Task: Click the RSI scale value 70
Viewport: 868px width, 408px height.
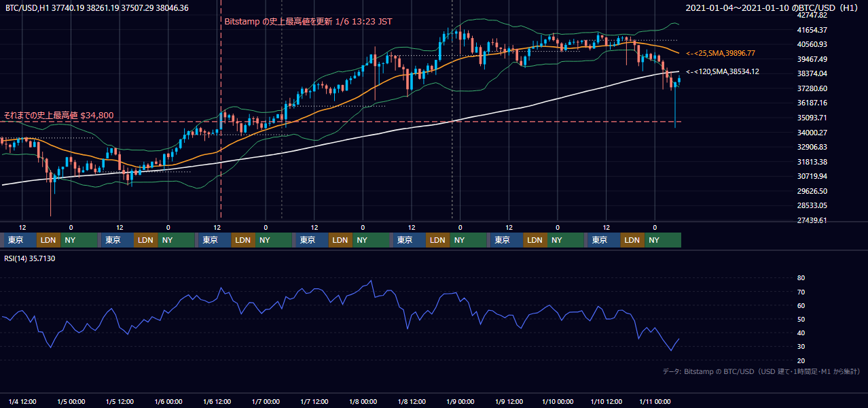Action: click(x=801, y=292)
